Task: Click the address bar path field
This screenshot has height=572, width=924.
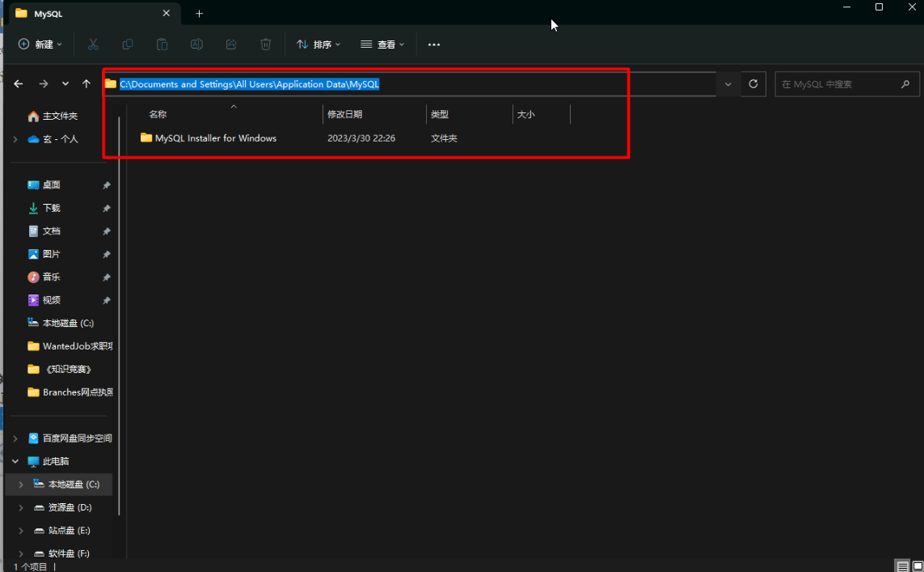Action: 410,84
